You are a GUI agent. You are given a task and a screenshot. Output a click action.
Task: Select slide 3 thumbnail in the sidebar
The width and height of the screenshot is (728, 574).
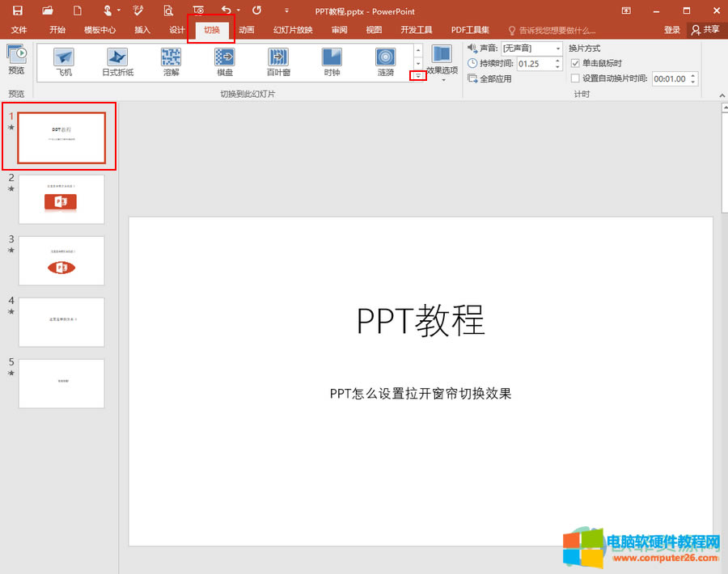61,260
